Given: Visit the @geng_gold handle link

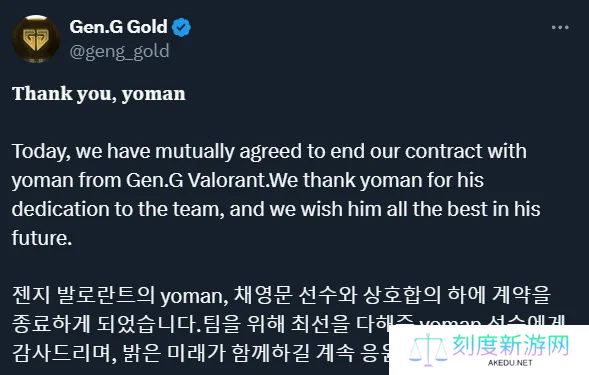Looking at the screenshot, I should 119,51.
